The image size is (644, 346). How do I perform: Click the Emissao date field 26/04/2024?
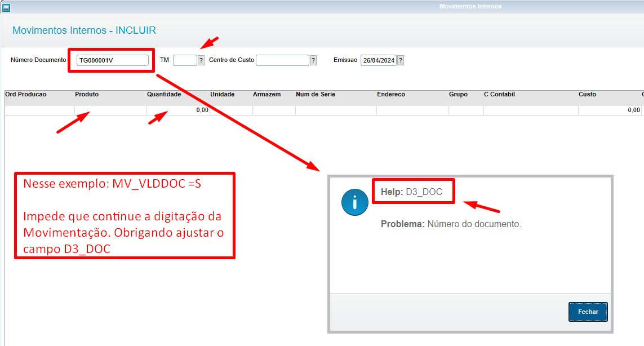coord(378,60)
